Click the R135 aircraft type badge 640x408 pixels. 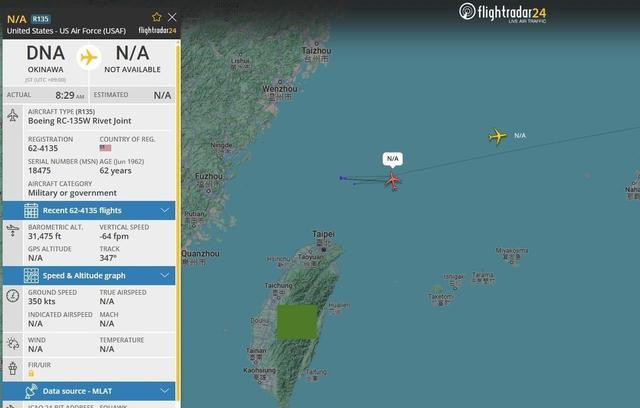(40, 19)
